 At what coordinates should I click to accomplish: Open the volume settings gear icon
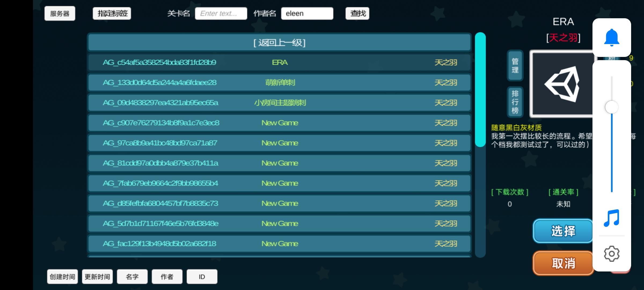(612, 253)
